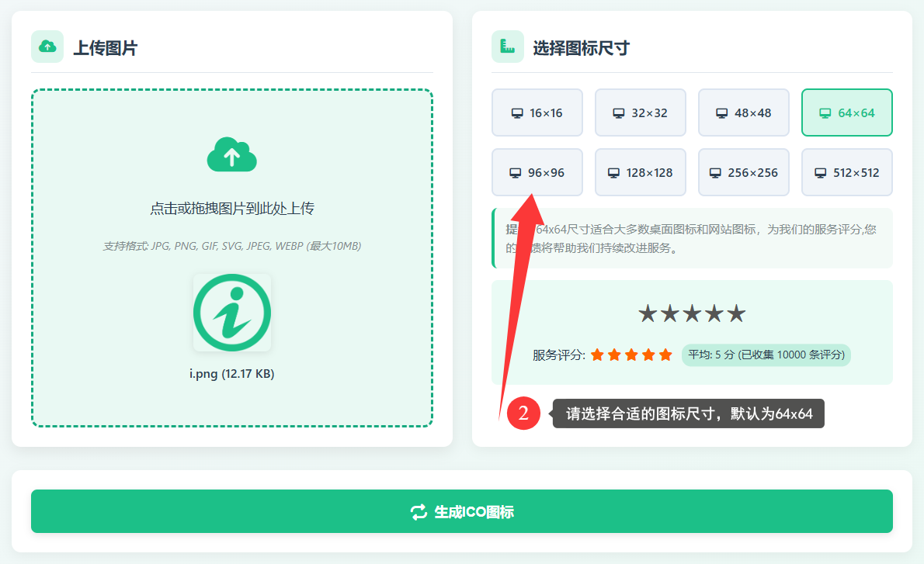Select the 512×512 icon size
This screenshot has height=564, width=924.
click(847, 172)
